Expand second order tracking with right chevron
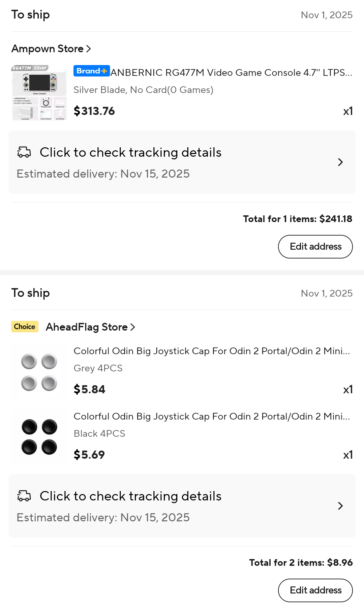Image resolution: width=364 pixels, height=612 pixels. tap(340, 506)
